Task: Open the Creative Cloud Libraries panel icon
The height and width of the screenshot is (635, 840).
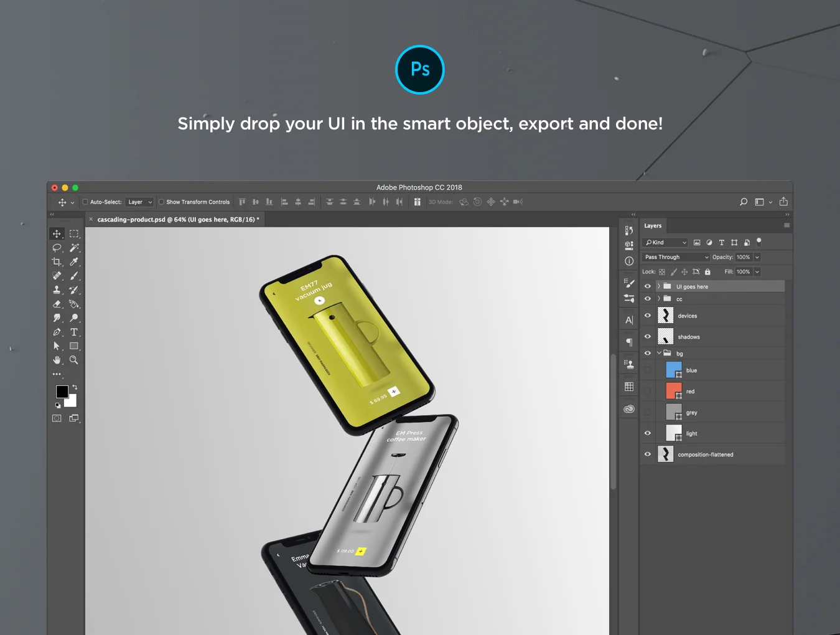Action: tap(629, 409)
